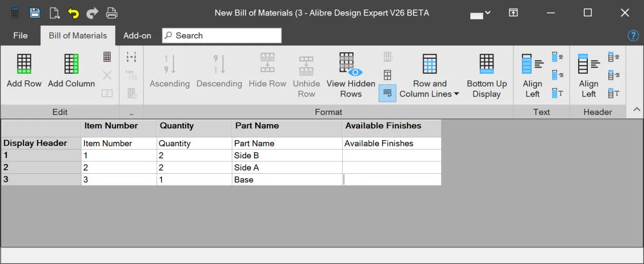
Task: Click the text font icon in Text group
Action: (557, 93)
